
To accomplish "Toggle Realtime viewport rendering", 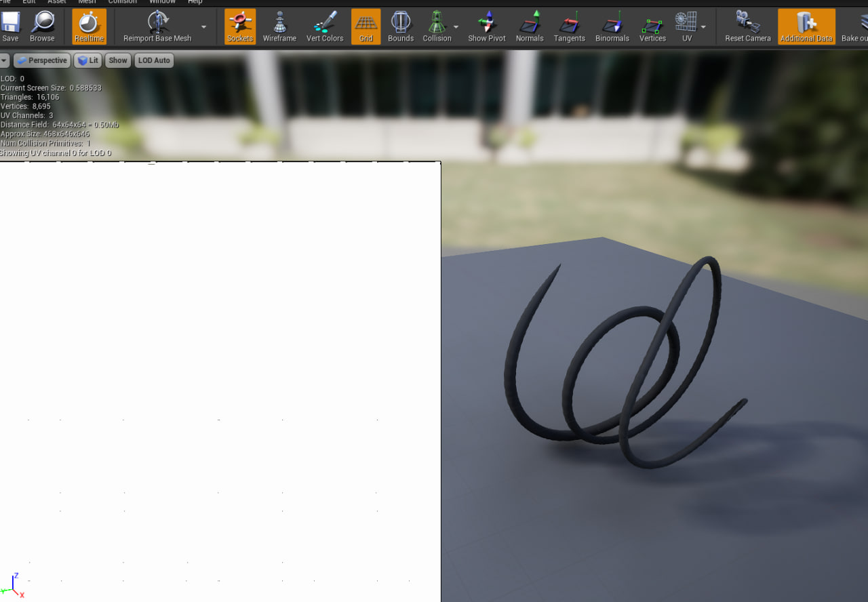I will (90, 26).
